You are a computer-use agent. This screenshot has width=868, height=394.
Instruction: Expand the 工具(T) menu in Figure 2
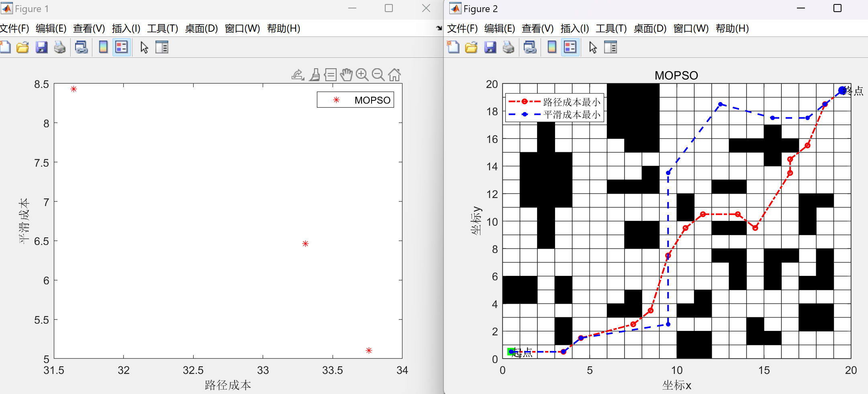(611, 29)
